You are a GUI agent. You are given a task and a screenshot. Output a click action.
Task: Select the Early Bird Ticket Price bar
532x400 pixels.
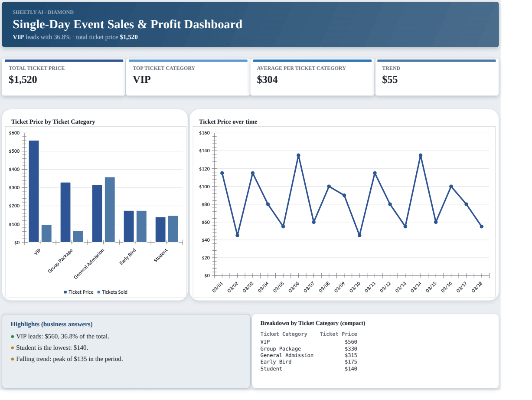pos(129,226)
